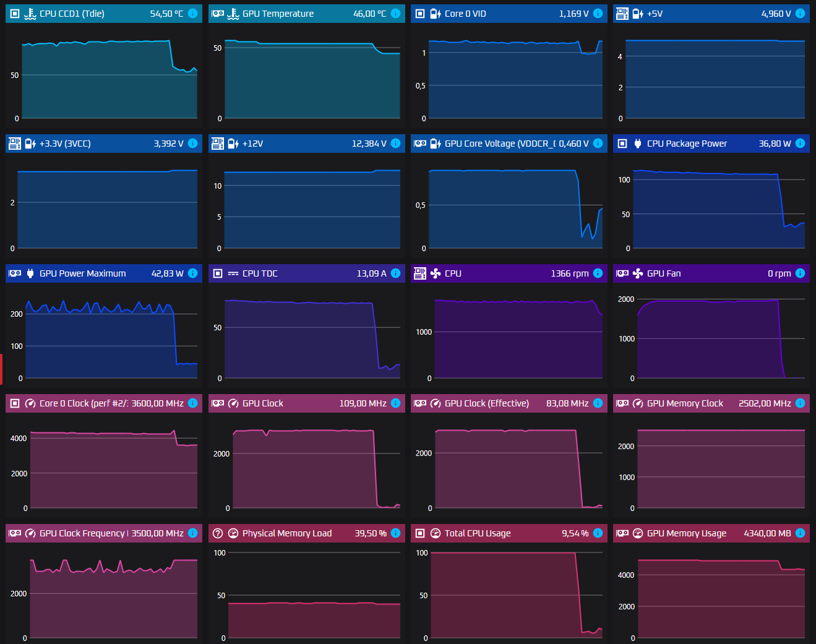Select the 36,80 W power value

click(775, 144)
